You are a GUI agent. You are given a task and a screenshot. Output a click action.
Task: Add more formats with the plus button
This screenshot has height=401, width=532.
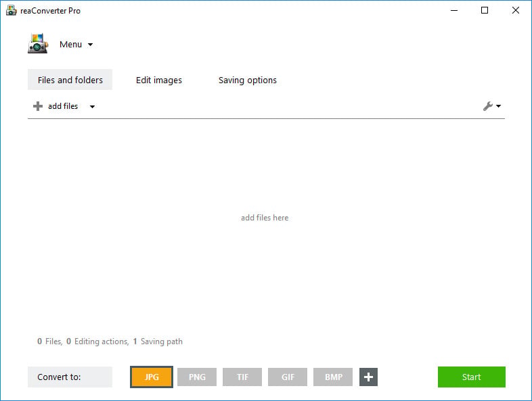(x=368, y=377)
